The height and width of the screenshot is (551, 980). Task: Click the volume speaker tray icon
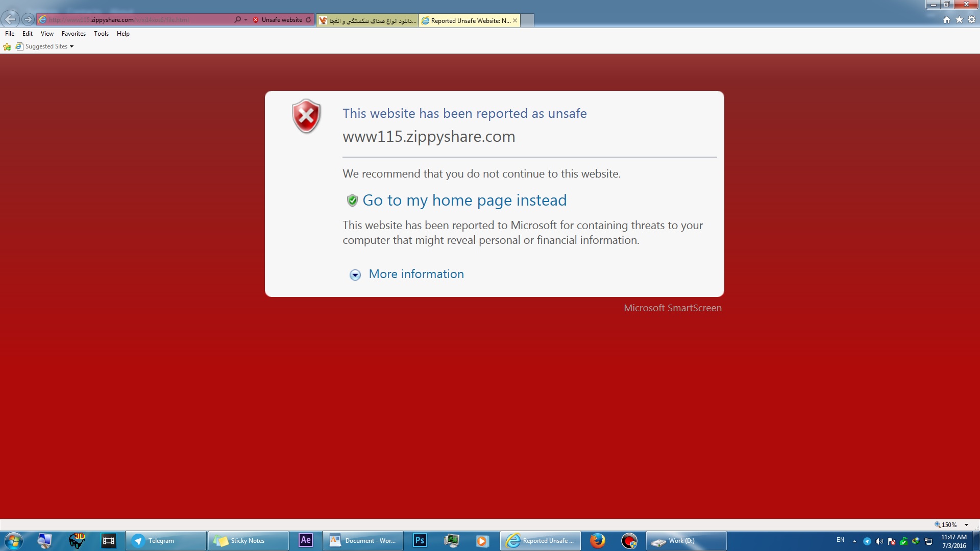coord(879,541)
